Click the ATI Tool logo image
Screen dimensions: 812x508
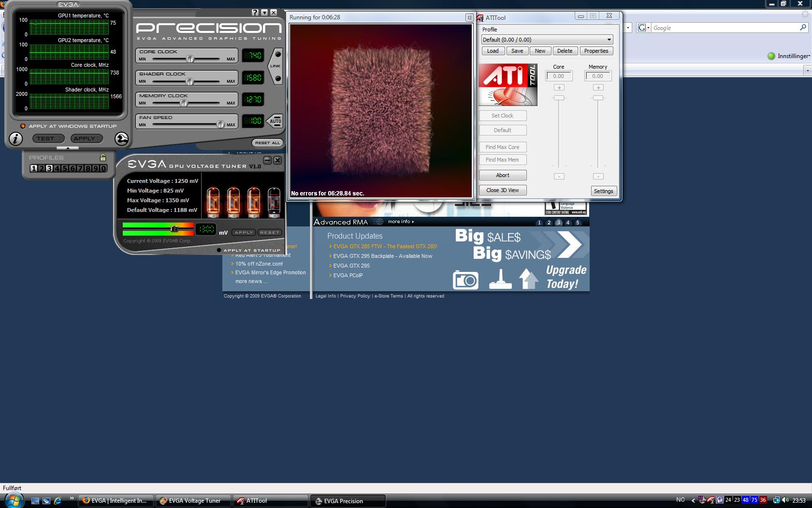[x=508, y=85]
